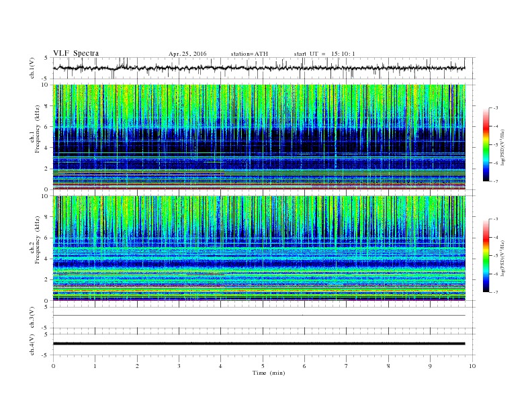The height and width of the screenshot is (411, 532).
Task: Click the 'Time (min)' axis label
Action: (x=269, y=373)
